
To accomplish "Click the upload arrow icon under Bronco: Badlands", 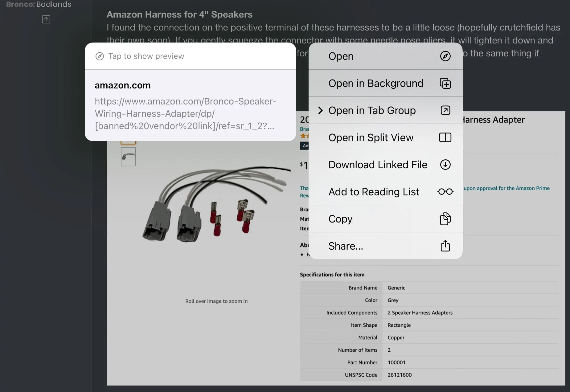I will 46,19.
